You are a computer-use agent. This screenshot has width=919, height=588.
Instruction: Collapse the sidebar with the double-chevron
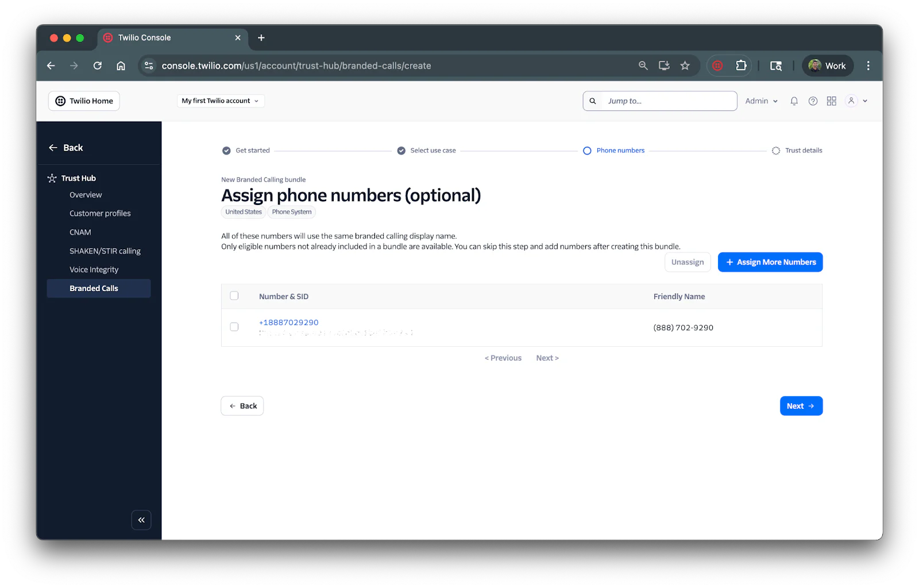point(141,520)
